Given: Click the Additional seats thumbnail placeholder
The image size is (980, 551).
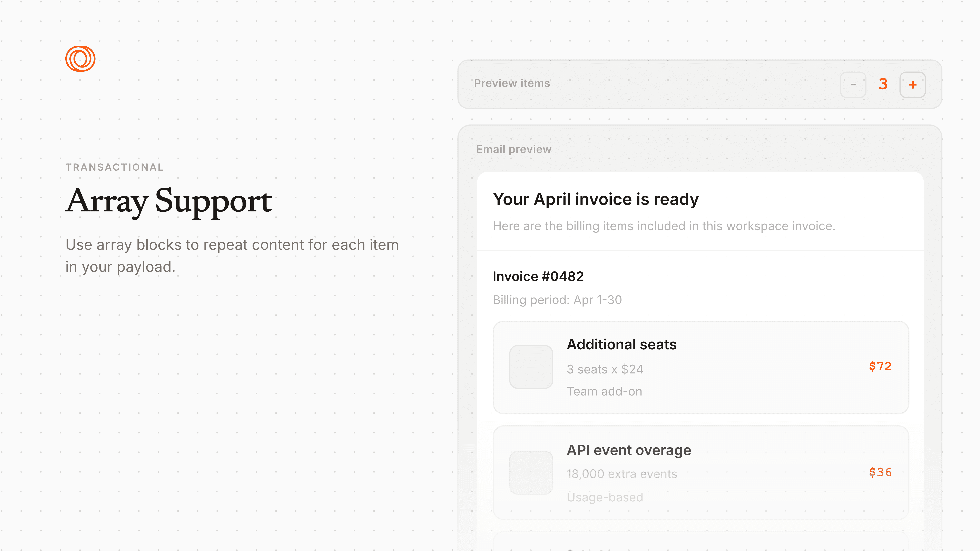Looking at the screenshot, I should click(531, 367).
